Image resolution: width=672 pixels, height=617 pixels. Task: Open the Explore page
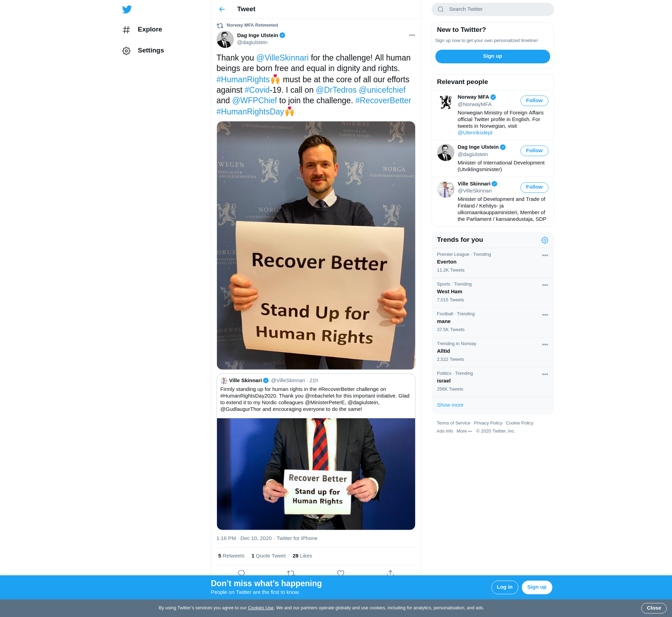pyautogui.click(x=142, y=30)
